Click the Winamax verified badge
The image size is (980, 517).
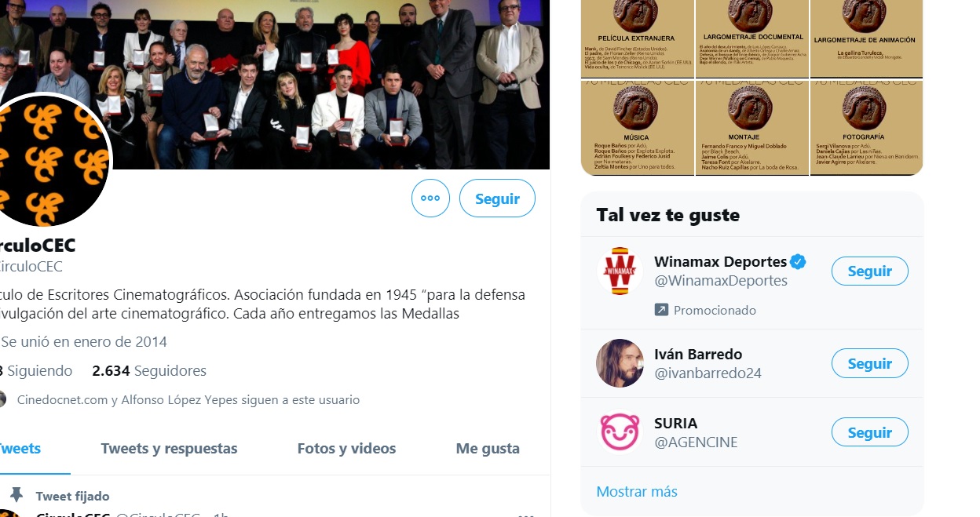(x=798, y=261)
